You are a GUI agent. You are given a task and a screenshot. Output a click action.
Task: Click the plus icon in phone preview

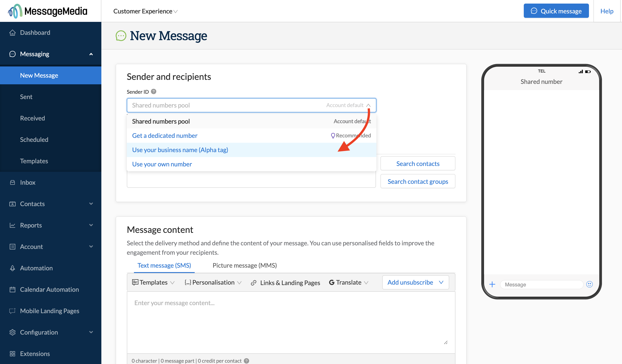click(x=492, y=284)
